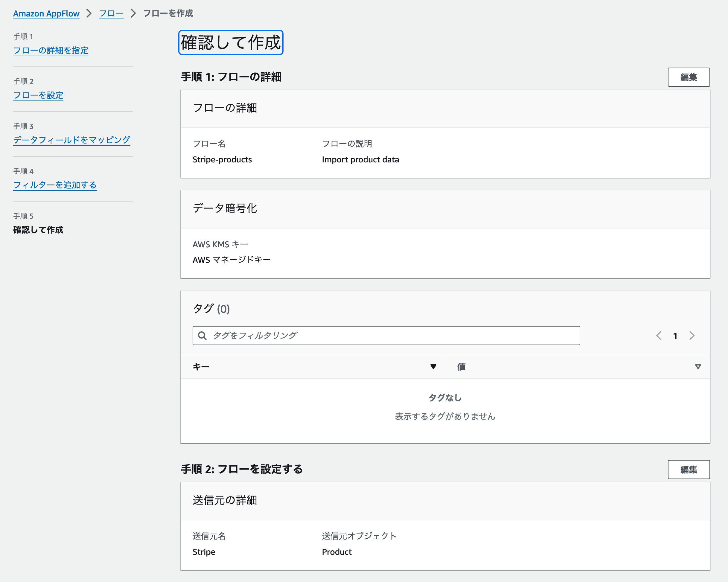Open the Amazon AppFlow breadcrumb link
The height and width of the screenshot is (582, 728).
pos(46,13)
